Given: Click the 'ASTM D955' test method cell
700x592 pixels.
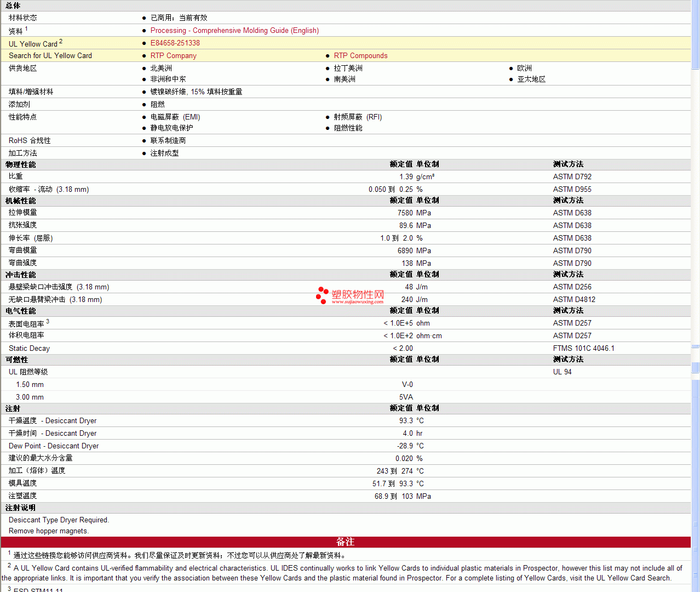Looking at the screenshot, I should pyautogui.click(x=572, y=190).
